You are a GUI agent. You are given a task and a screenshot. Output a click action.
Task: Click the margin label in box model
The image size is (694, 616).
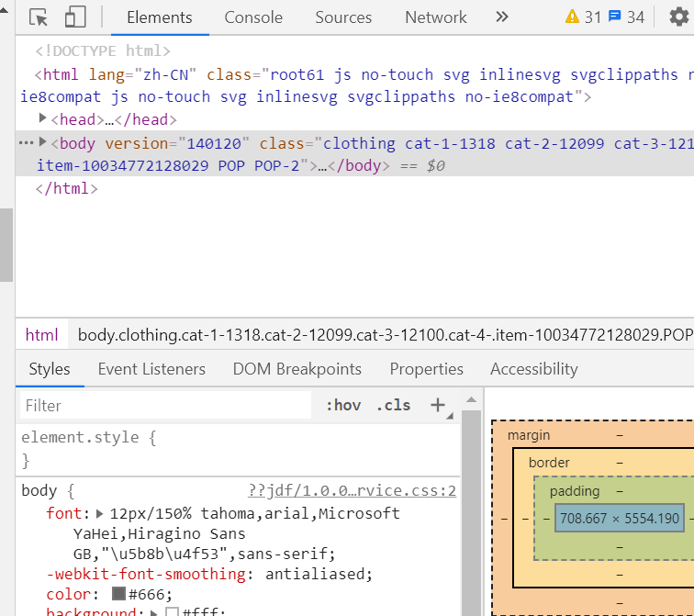(x=529, y=435)
